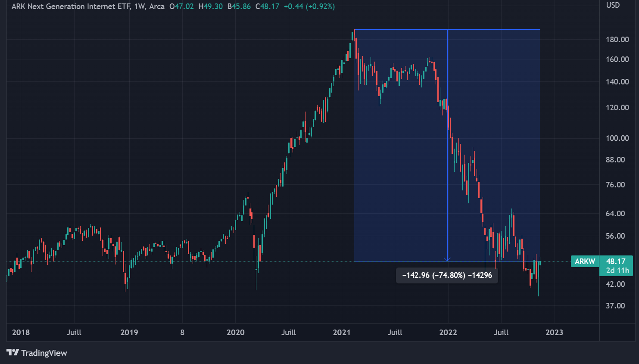Click the ARKW symbol tag on price axis
This screenshot has width=639, height=364.
click(x=585, y=261)
